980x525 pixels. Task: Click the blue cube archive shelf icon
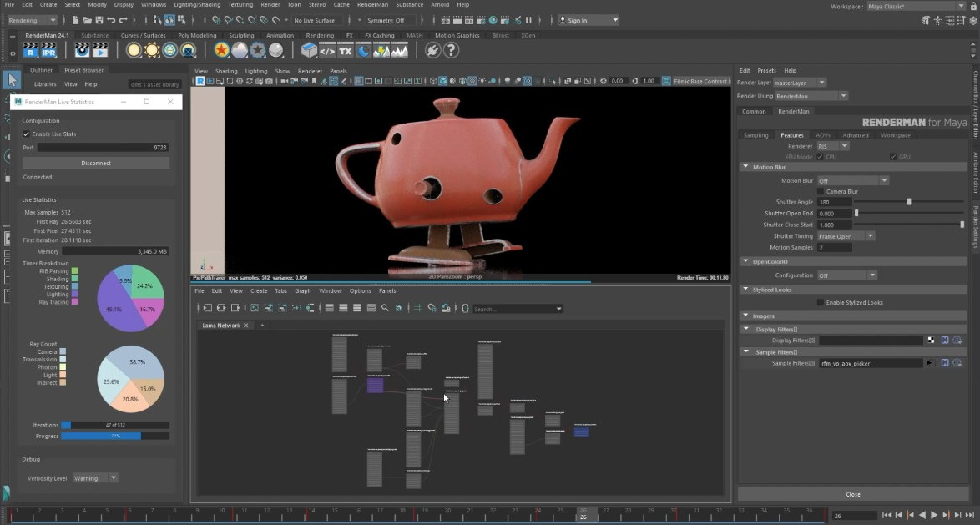(x=309, y=50)
